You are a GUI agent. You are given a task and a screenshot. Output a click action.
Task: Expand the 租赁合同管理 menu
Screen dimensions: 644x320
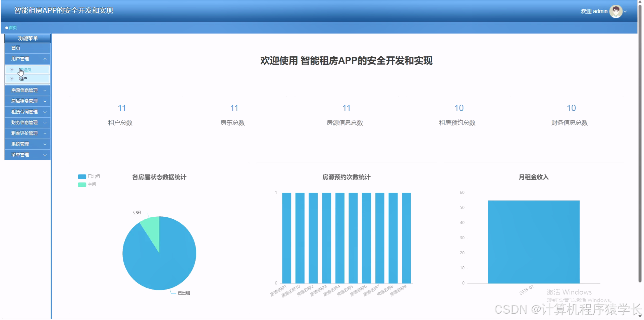[x=27, y=112]
